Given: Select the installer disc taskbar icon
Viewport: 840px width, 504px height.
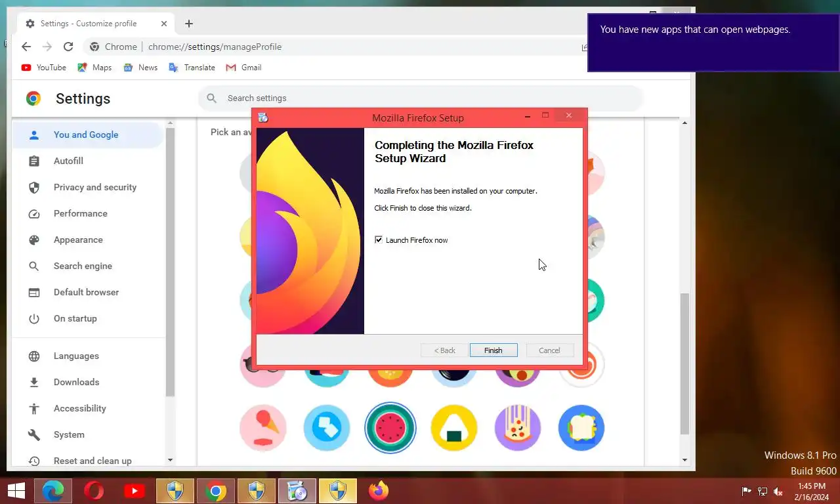Looking at the screenshot, I should (297, 491).
